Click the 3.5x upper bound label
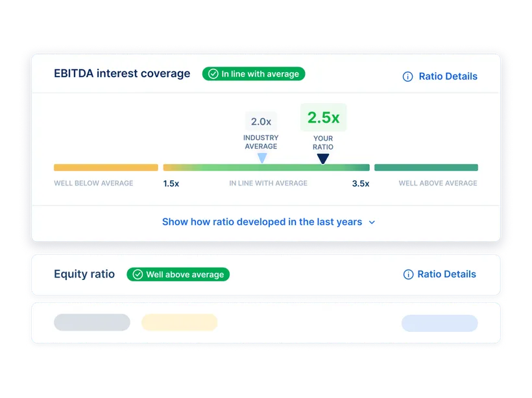 [361, 183]
